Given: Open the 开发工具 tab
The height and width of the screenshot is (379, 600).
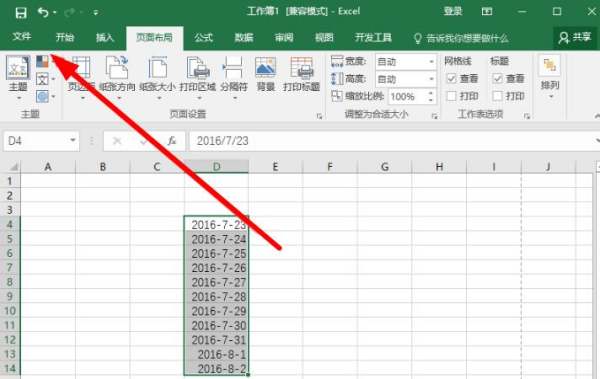Looking at the screenshot, I should click(373, 37).
